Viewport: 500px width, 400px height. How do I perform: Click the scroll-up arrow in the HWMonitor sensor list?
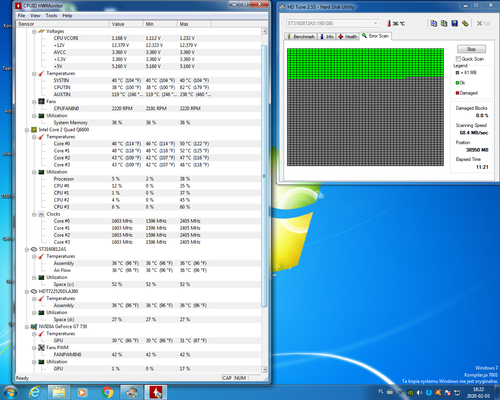point(264,31)
